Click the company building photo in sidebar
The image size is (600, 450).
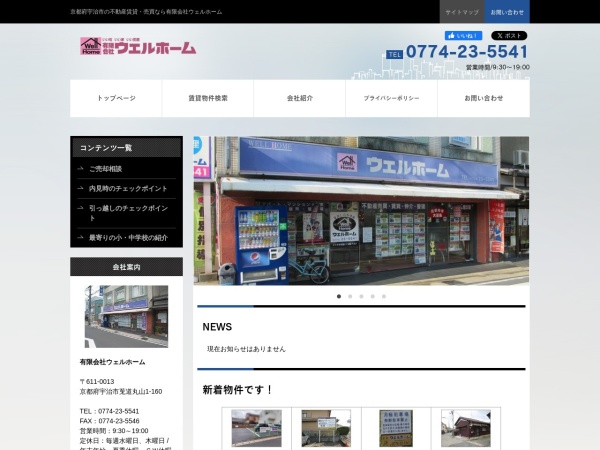coord(126,316)
